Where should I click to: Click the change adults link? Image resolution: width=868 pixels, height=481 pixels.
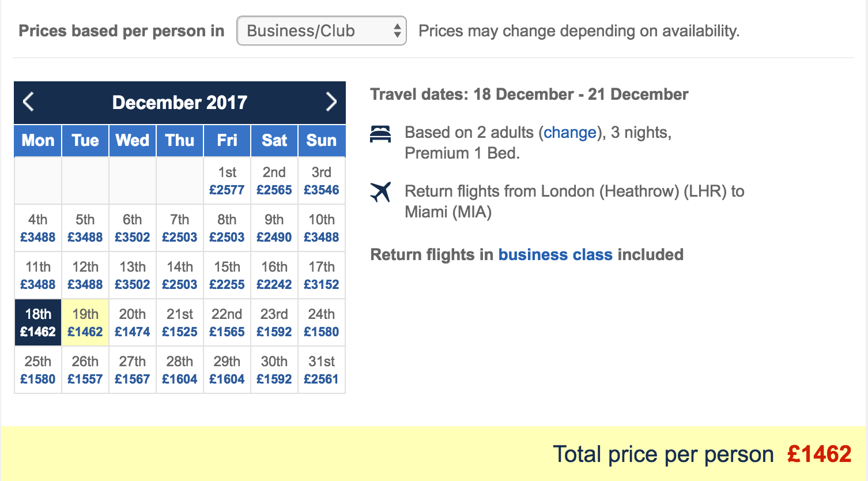[x=570, y=133]
